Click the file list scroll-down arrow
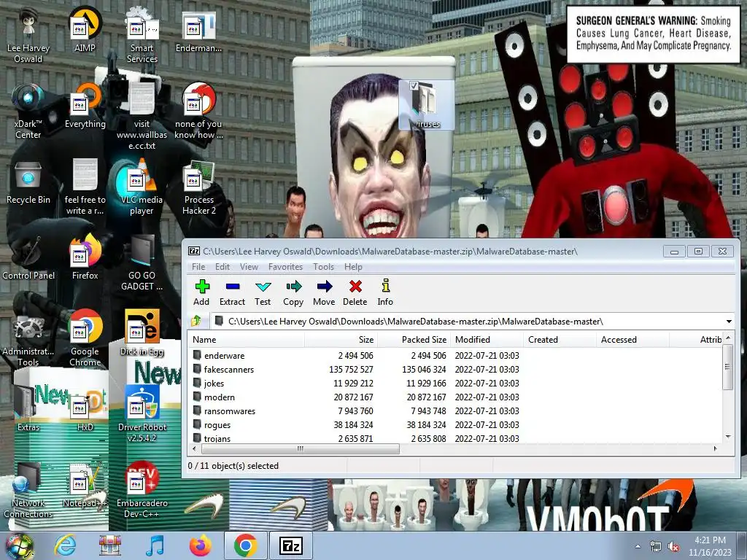 coord(727,437)
